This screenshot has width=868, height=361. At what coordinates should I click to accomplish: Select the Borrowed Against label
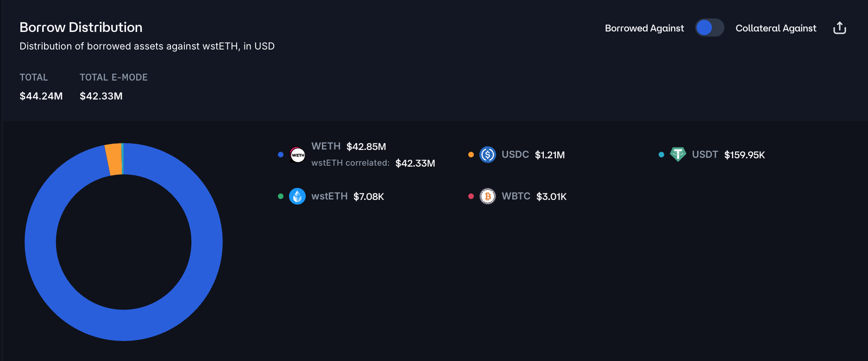click(644, 28)
